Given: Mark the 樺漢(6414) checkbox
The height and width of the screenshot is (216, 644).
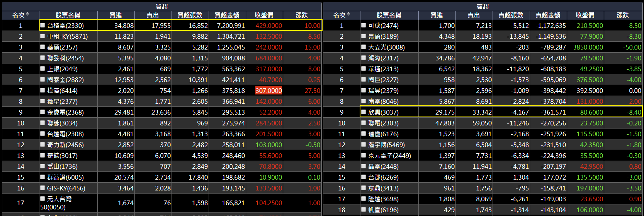Looking at the screenshot, I should pos(43,90).
